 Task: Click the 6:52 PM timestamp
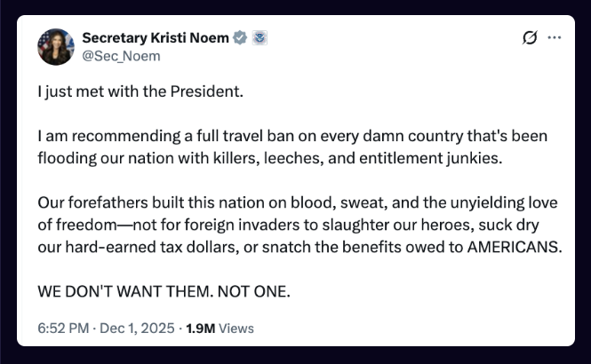coord(62,328)
